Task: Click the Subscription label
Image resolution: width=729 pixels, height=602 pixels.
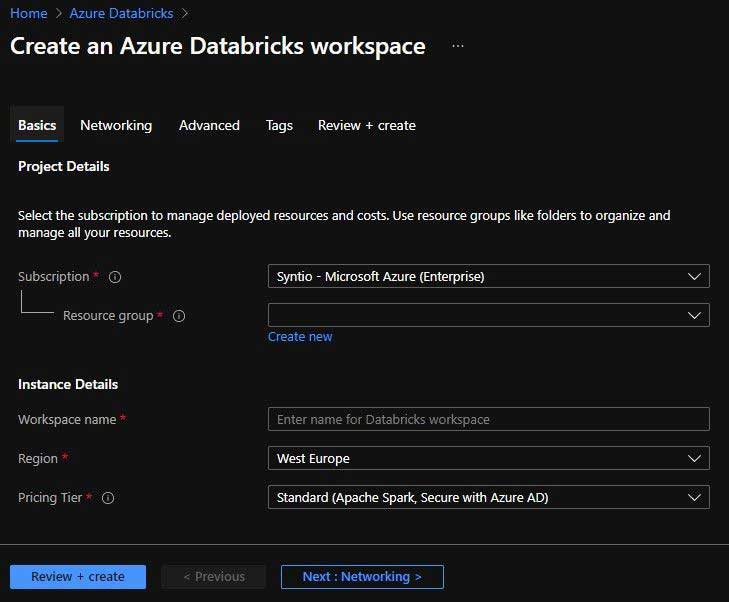Action: click(x=53, y=276)
